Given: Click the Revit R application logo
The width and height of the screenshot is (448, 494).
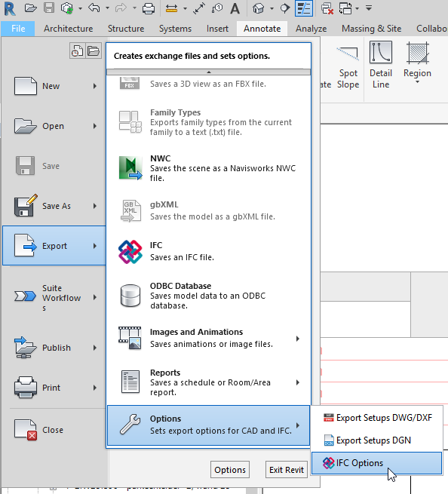Looking at the screenshot, I should click(x=10, y=8).
